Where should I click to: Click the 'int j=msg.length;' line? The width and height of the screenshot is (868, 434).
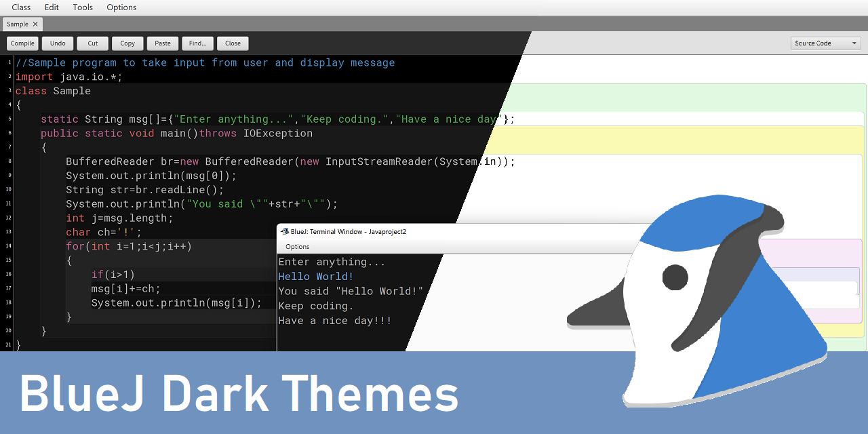tap(119, 218)
